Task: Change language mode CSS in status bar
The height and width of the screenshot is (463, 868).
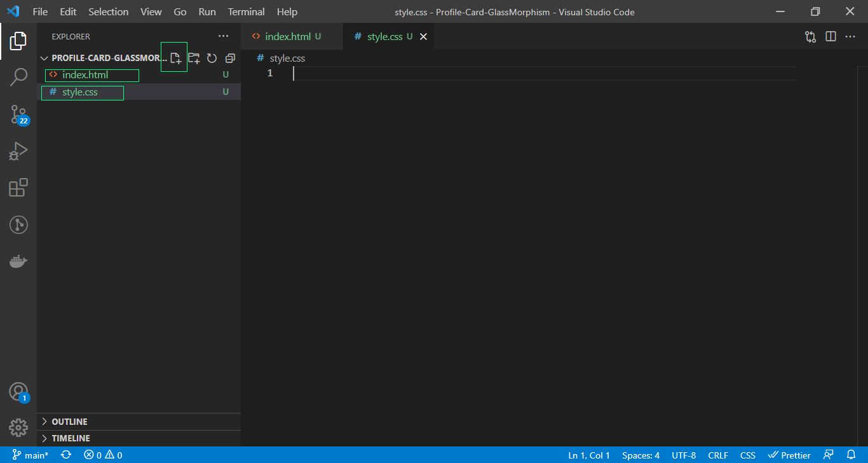Action: 748,455
